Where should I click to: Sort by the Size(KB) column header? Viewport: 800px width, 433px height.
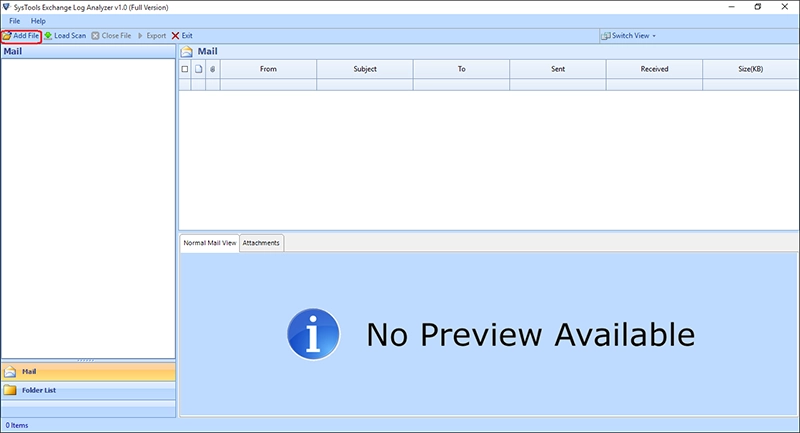click(751, 69)
